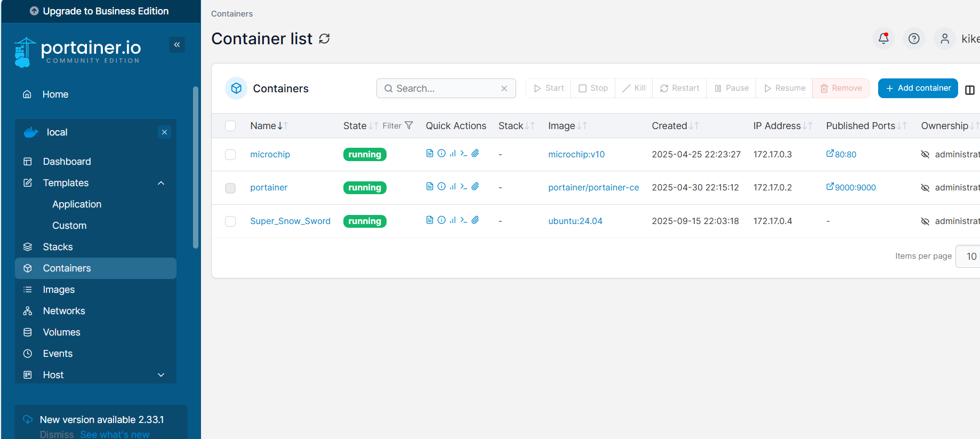View stats for portainer container

coord(453,187)
